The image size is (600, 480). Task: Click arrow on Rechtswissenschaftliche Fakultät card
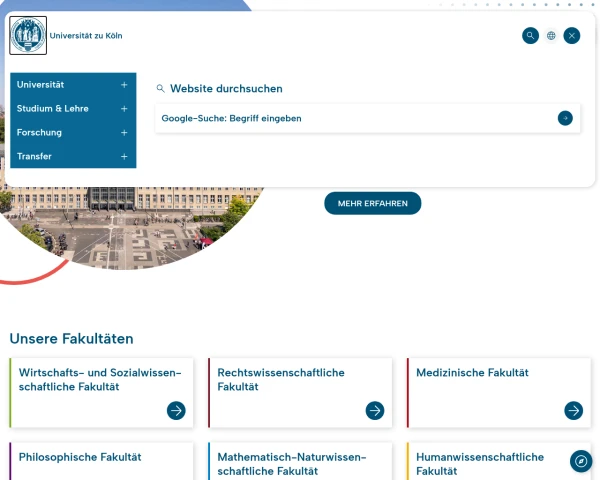(x=375, y=410)
